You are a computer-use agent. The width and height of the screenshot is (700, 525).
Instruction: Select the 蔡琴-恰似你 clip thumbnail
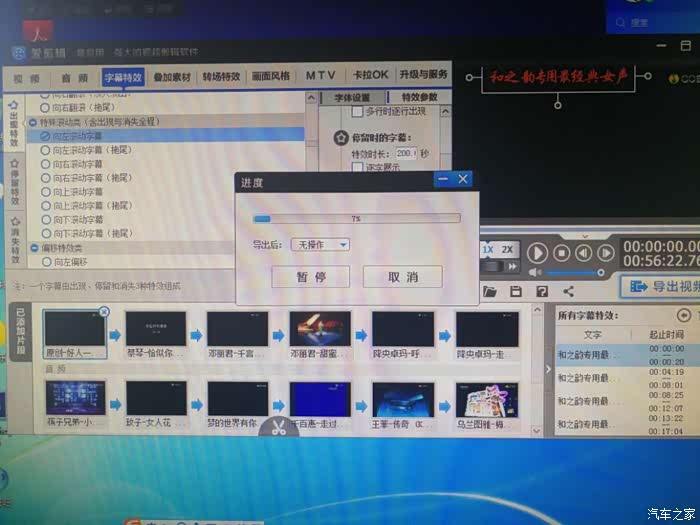pos(155,329)
